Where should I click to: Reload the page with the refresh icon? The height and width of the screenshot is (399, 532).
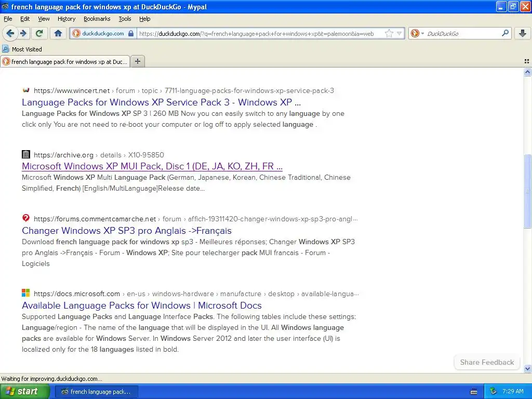click(x=39, y=33)
